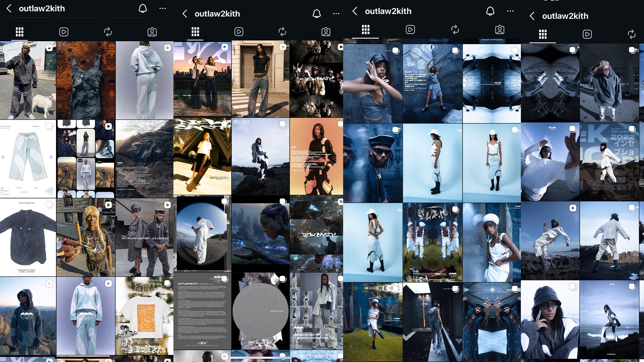
Task: Open the ellipsis menu in the third panel
Action: coord(510,11)
